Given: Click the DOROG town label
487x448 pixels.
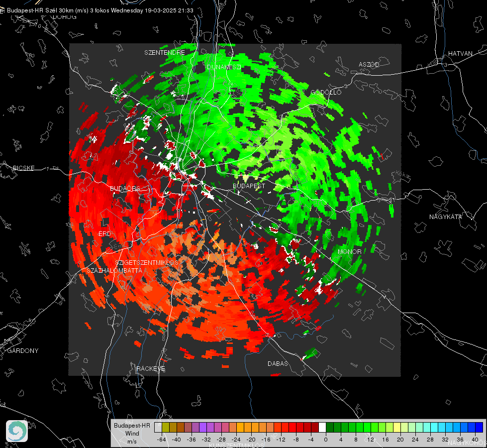Looking at the screenshot, I should coord(65,17).
